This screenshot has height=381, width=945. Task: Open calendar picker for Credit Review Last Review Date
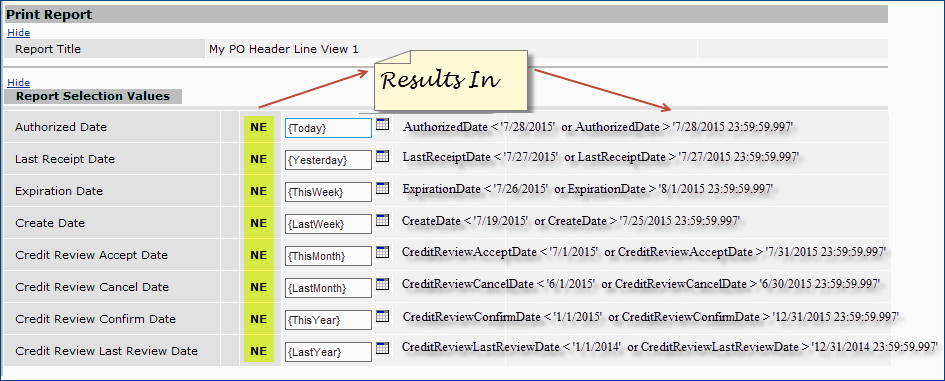pyautogui.click(x=382, y=348)
